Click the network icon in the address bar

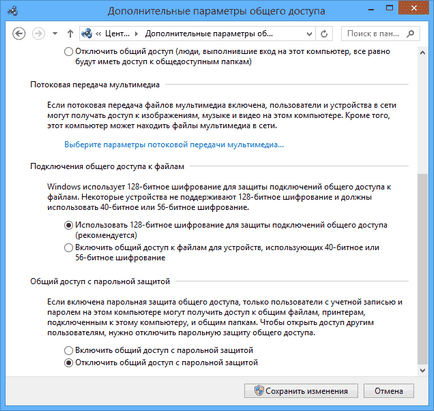pyautogui.click(x=87, y=34)
